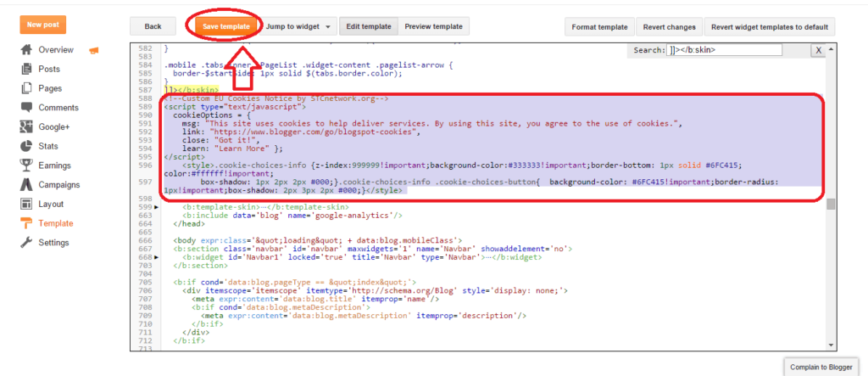The height and width of the screenshot is (376, 868).
Task: Expand folded code at line 599
Action: point(156,207)
